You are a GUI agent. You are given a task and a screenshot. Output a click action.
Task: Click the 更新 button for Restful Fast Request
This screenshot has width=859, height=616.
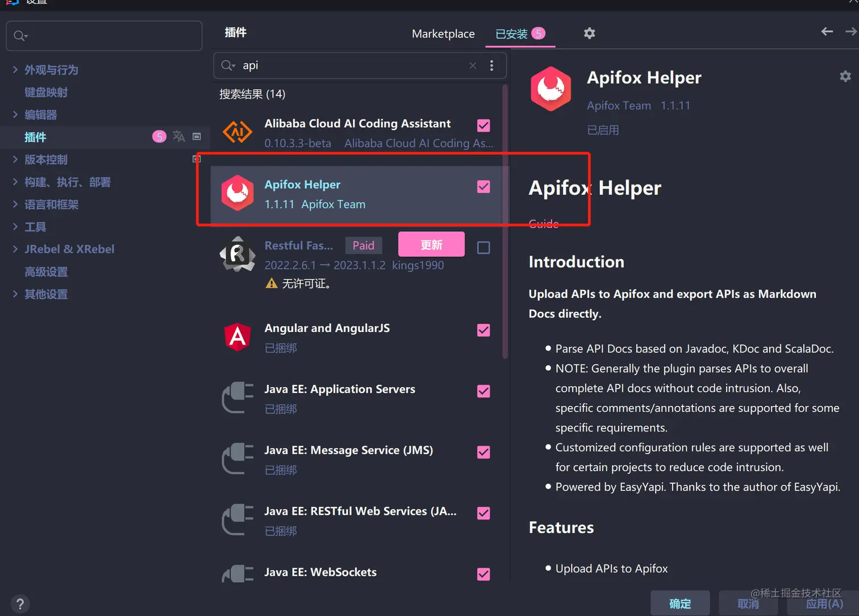point(431,245)
